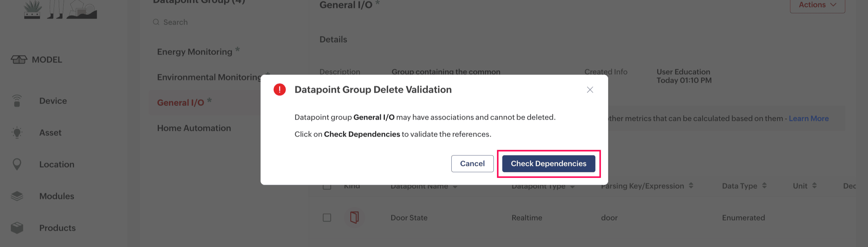Toggle the select-all header checkbox
The height and width of the screenshot is (247, 868).
point(327,186)
